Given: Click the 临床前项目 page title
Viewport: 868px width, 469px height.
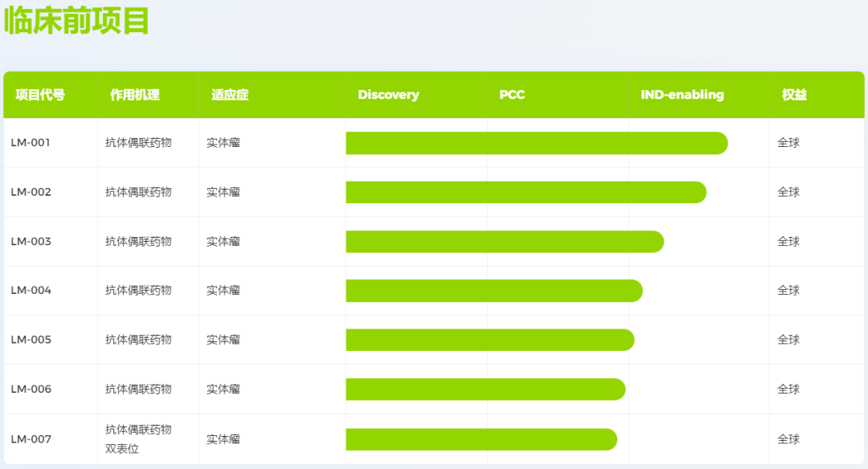Looking at the screenshot, I should coord(77,20).
